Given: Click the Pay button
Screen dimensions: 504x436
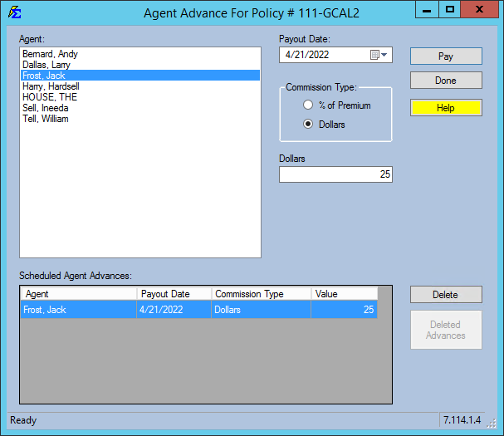Looking at the screenshot, I should point(446,56).
